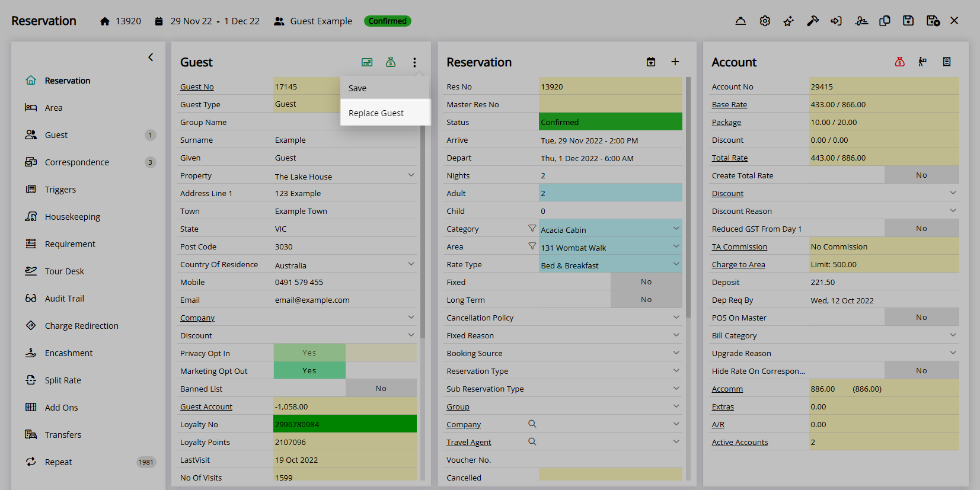Open the Bed & Breakfast Rate Type dropdown
Screen dimensions: 980x490
pos(676,264)
